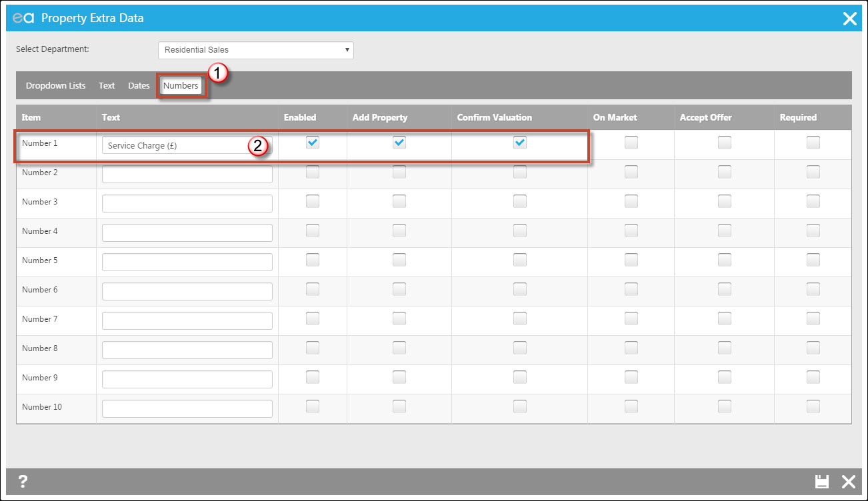Switch to the Dates tab
Screen dimensions: 868x501
pos(139,86)
